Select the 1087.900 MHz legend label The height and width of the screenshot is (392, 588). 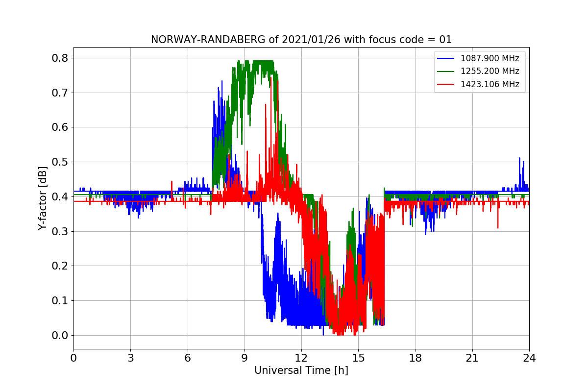490,59
